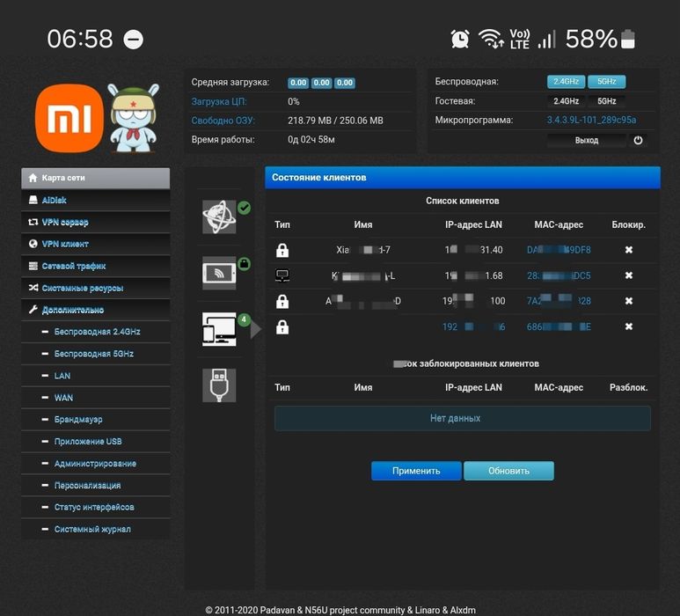The height and width of the screenshot is (616, 680).
Task: Click the lock type icon in the MAC 7A2 row
Action: click(282, 301)
